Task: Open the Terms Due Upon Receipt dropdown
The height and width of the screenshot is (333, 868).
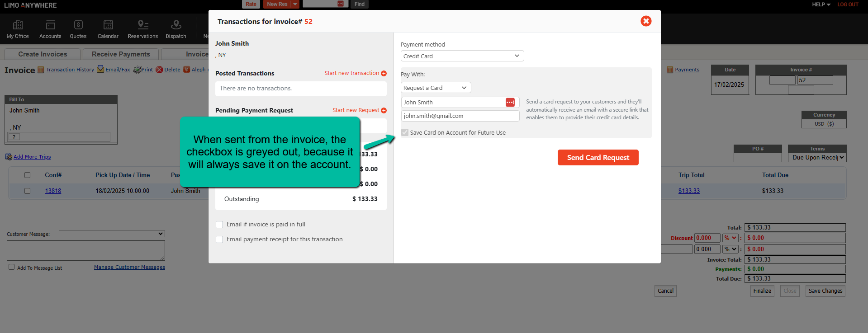Action: [x=817, y=157]
